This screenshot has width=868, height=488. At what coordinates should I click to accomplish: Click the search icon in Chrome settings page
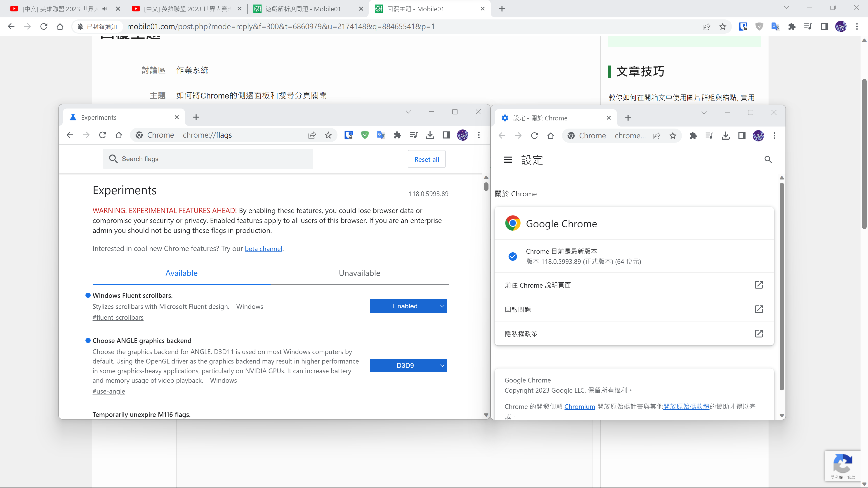[x=768, y=160]
